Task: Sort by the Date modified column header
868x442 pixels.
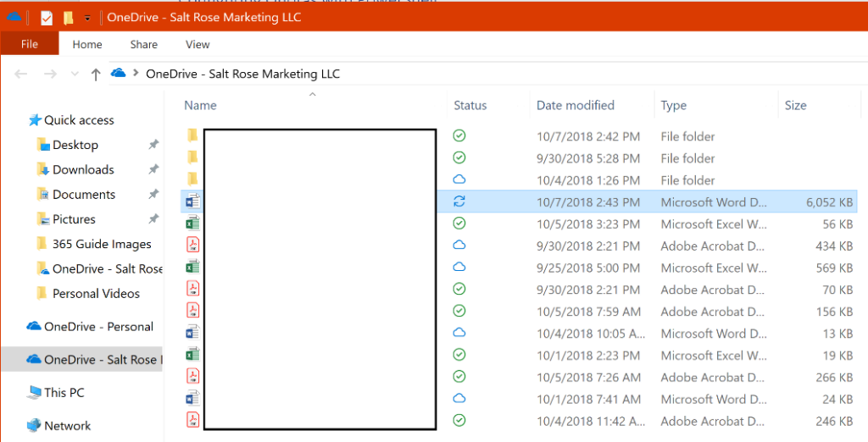Action: point(576,105)
